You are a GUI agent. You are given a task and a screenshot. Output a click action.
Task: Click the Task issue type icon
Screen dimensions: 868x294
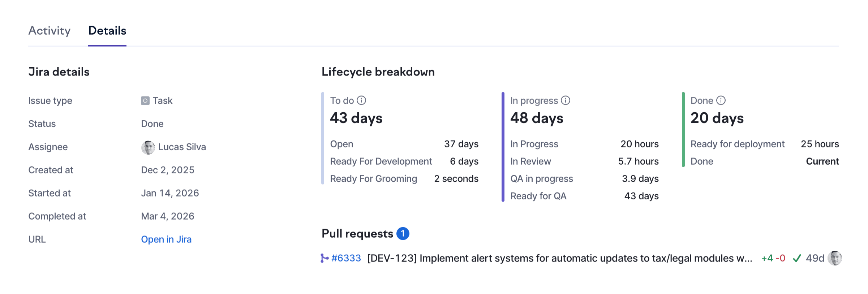[x=145, y=101]
